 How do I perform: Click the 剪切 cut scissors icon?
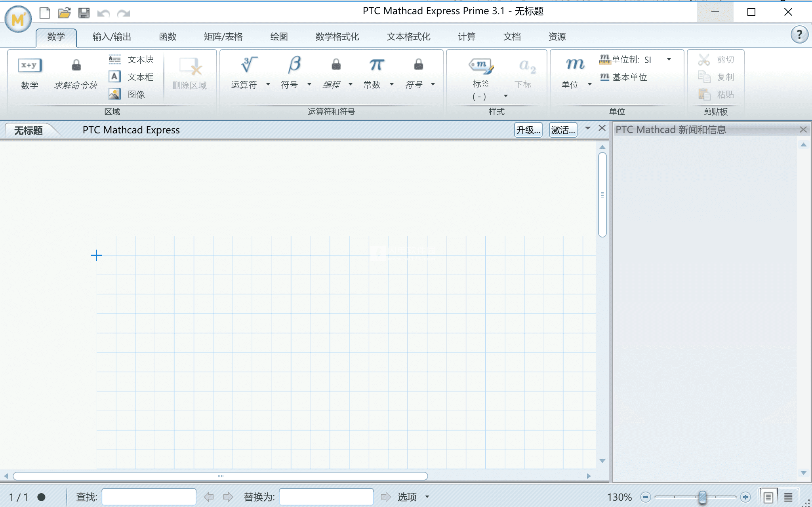(704, 59)
